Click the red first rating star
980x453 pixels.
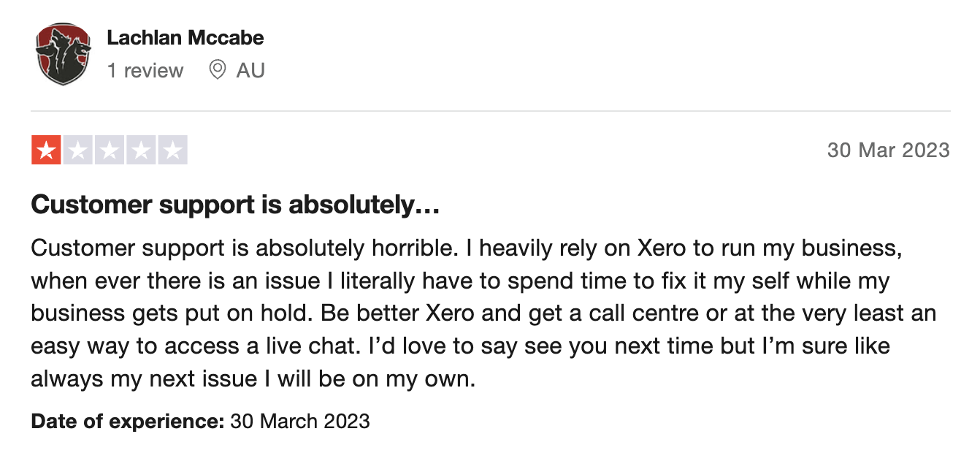(46, 151)
